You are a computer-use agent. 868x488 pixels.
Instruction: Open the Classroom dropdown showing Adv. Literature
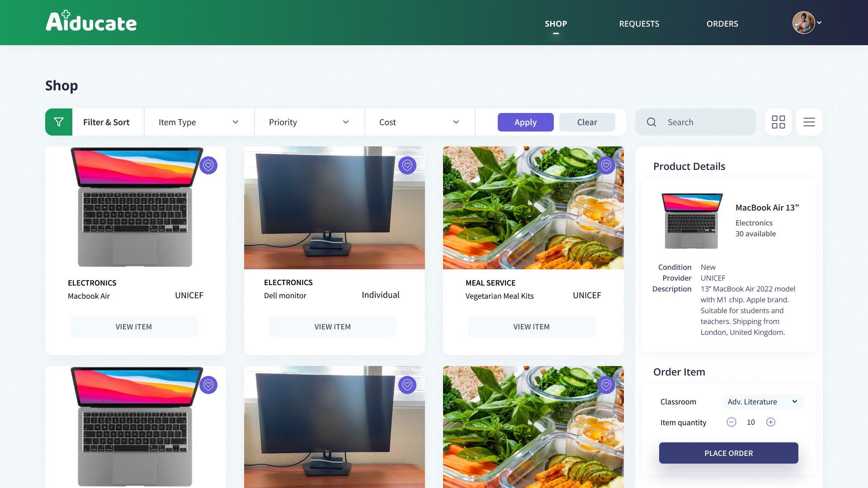(x=763, y=402)
